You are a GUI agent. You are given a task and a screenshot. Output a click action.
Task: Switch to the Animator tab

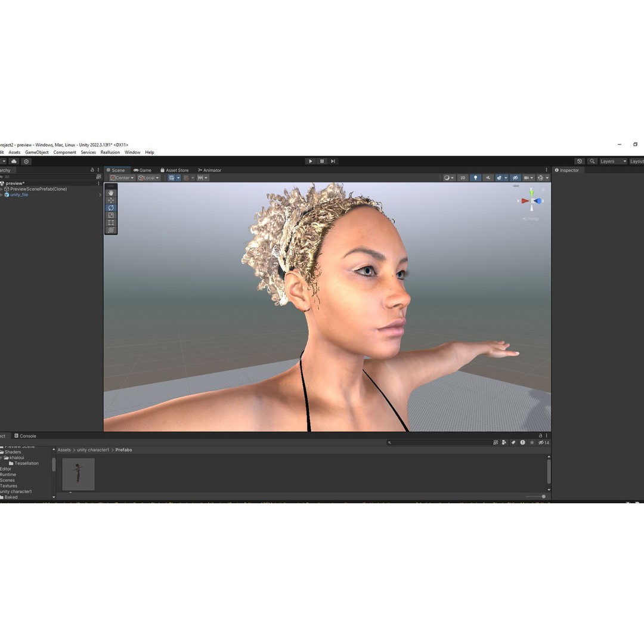click(209, 170)
